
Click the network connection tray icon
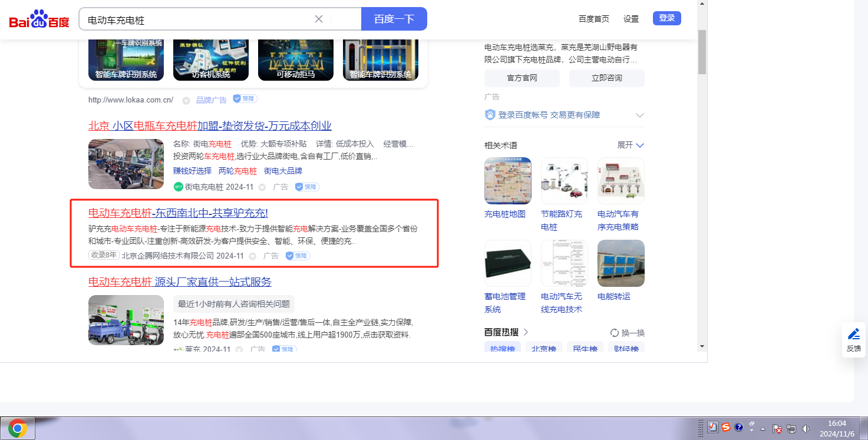click(x=791, y=429)
